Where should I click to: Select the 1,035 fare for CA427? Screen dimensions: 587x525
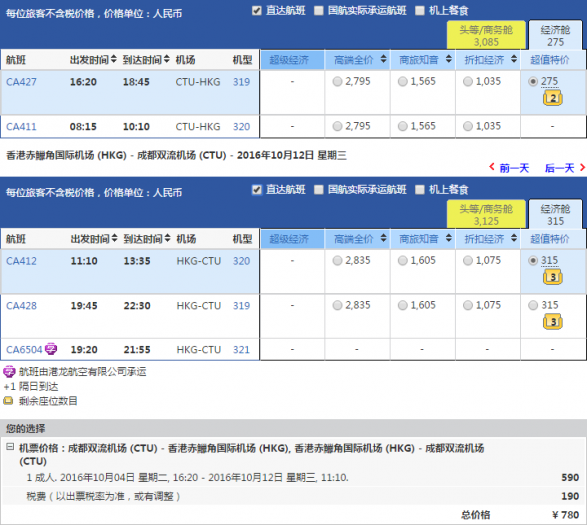[468, 81]
